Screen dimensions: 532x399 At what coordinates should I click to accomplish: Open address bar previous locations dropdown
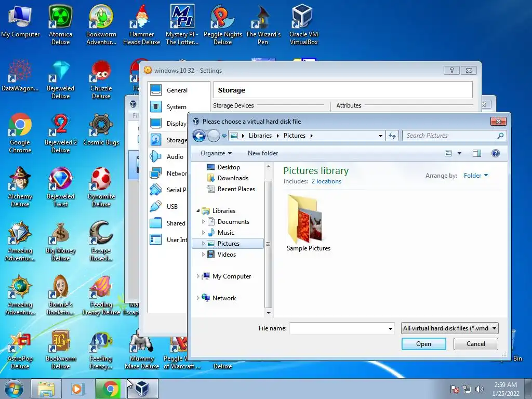(380, 136)
